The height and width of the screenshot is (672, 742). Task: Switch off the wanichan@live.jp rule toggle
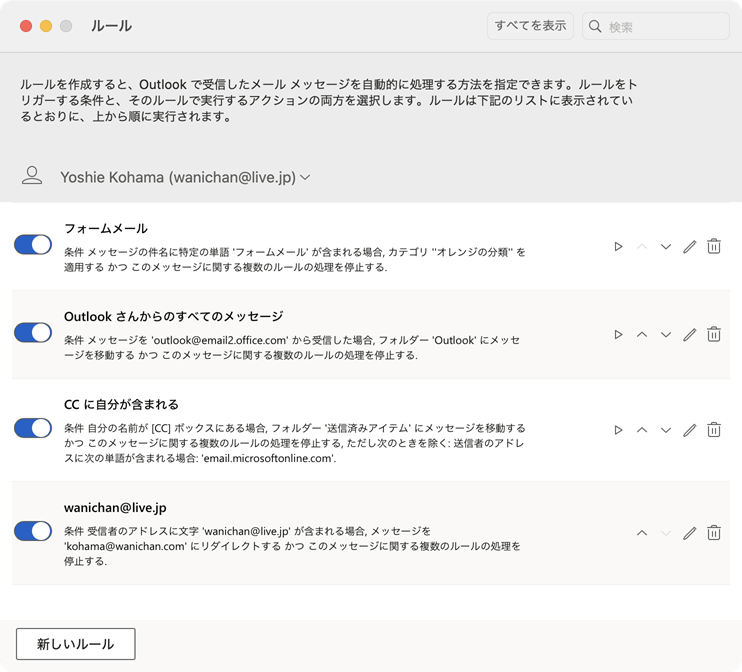(33, 531)
